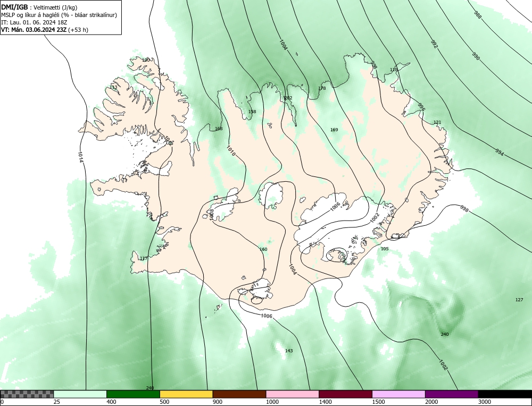
Task: Click the 'IT: Lau. 01. 06. 2024 18Z' line
Action: click(x=34, y=22)
